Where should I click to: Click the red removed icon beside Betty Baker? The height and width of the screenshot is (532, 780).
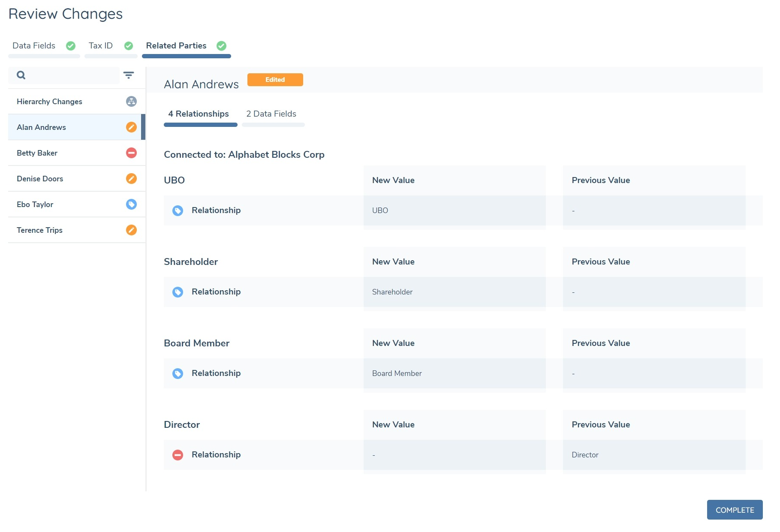tap(131, 153)
